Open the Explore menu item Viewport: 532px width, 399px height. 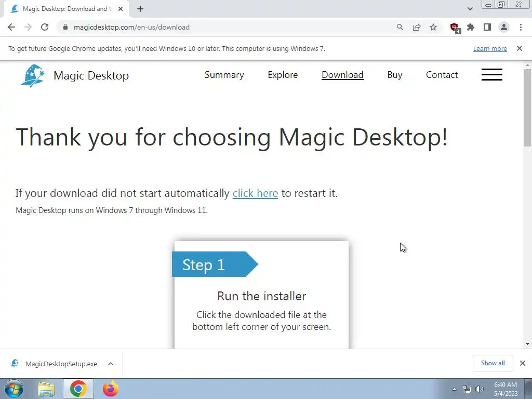pyautogui.click(x=283, y=75)
